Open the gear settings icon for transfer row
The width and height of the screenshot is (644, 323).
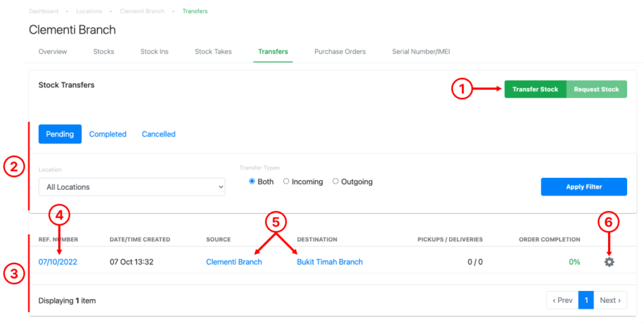[609, 262]
